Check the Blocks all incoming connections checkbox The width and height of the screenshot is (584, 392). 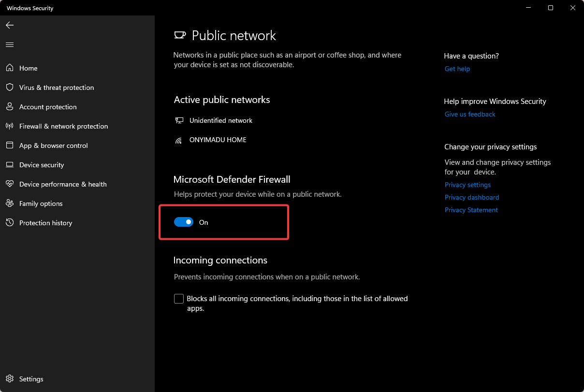coord(179,299)
